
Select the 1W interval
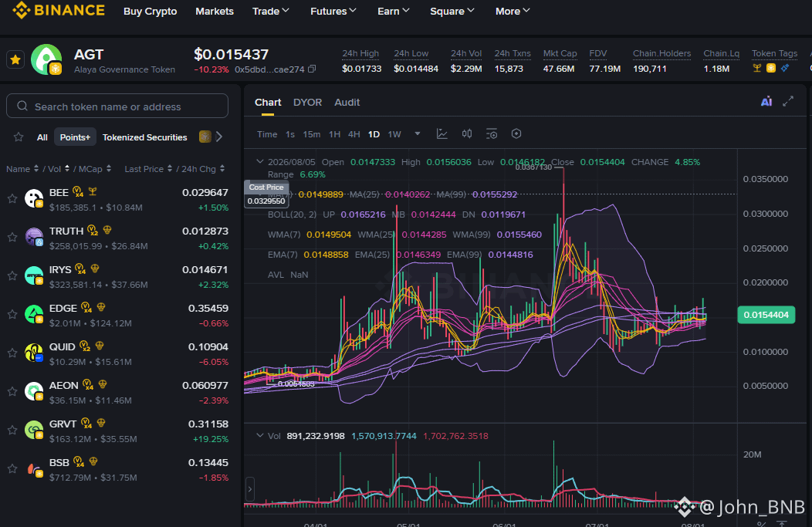(394, 134)
